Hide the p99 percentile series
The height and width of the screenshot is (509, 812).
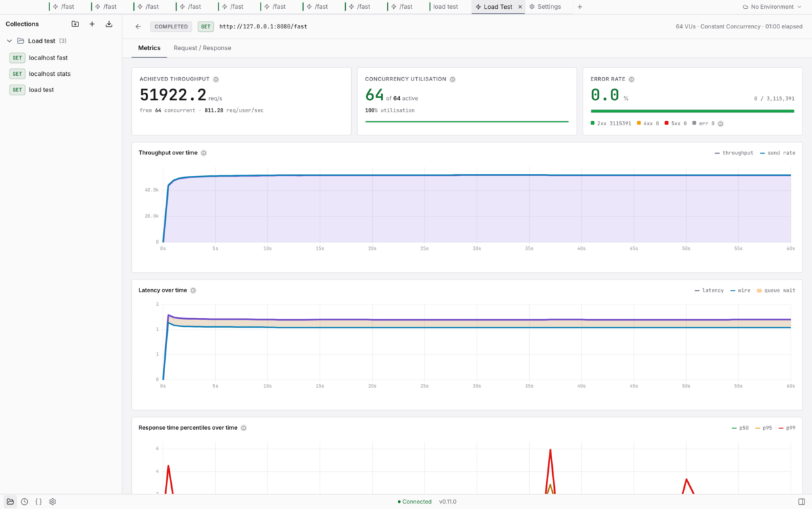pyautogui.click(x=787, y=428)
